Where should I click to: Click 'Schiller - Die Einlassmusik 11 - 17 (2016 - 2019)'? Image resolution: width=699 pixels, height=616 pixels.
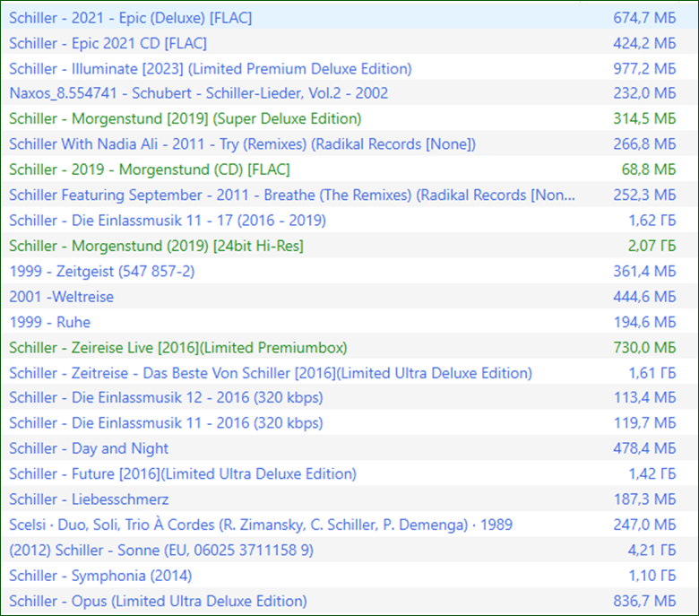point(168,220)
